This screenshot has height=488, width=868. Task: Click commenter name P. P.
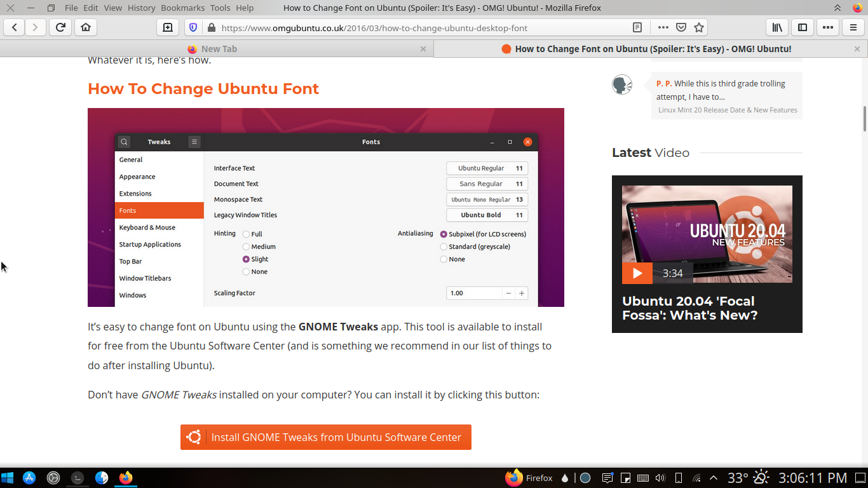(664, 83)
